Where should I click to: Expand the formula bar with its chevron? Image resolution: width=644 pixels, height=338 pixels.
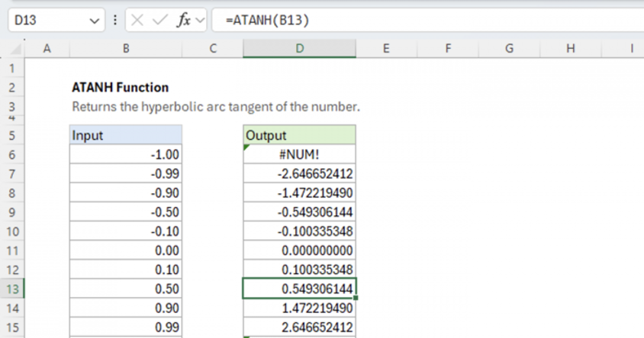[199, 20]
